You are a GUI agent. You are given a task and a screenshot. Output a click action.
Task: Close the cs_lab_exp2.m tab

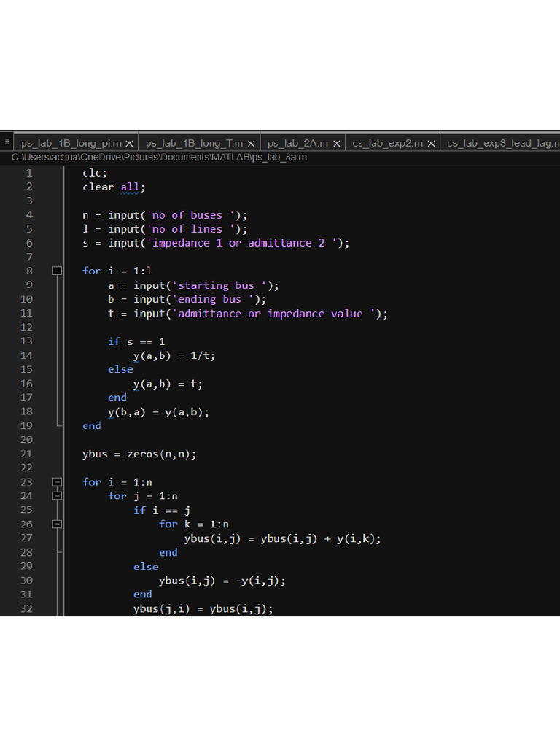(x=431, y=144)
